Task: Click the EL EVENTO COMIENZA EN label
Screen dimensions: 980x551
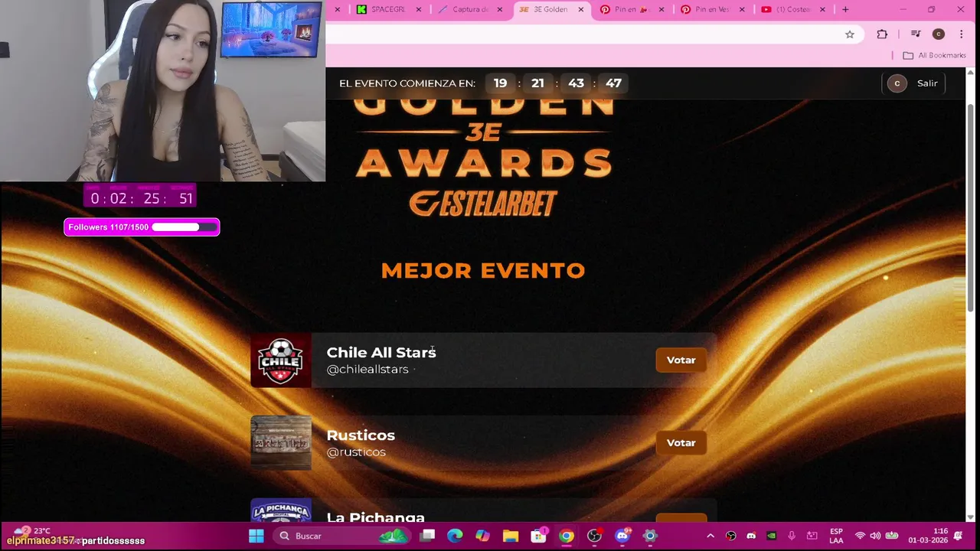Action: 407,83
